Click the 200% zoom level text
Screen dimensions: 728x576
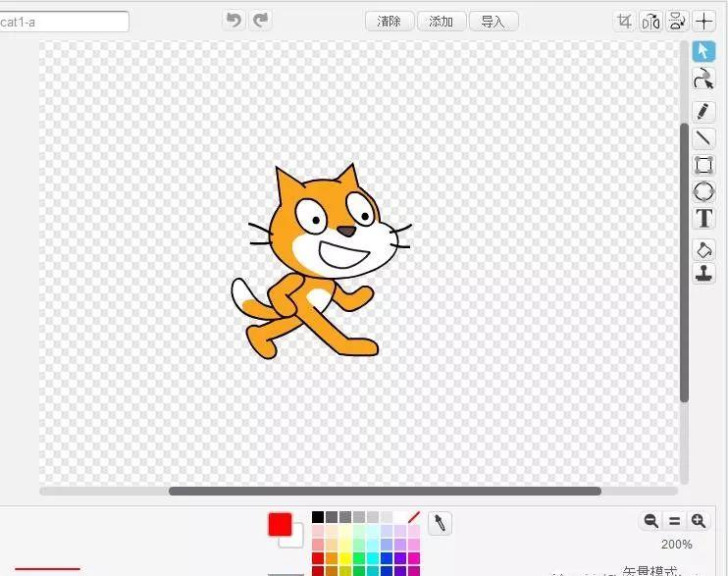pyautogui.click(x=676, y=544)
